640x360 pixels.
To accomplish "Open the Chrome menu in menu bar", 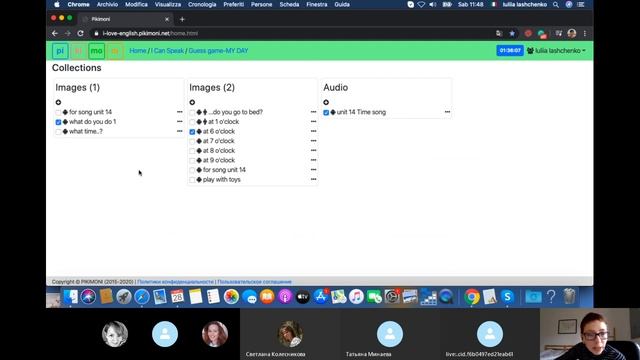I will pos(78,4).
